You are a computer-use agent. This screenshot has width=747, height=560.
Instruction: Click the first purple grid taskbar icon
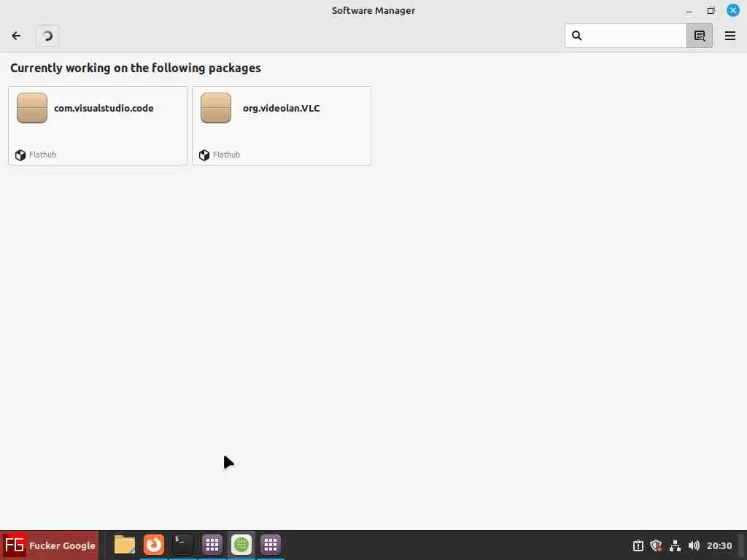(212, 545)
